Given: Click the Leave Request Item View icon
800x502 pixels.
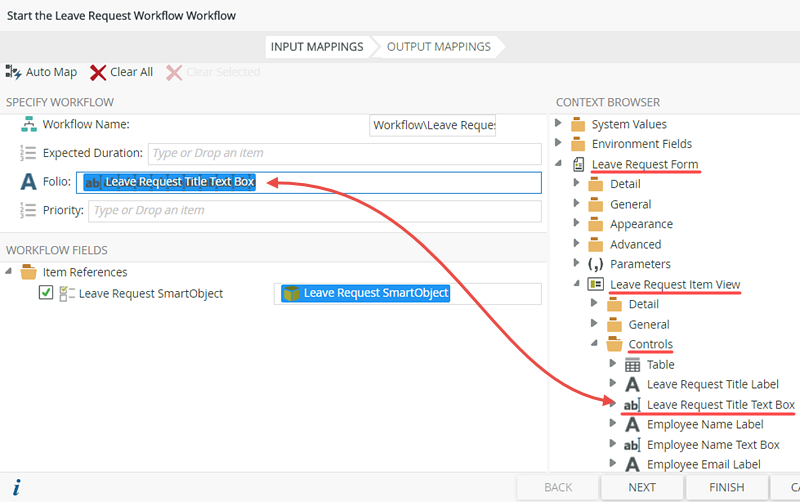Looking at the screenshot, I should pos(596,285).
